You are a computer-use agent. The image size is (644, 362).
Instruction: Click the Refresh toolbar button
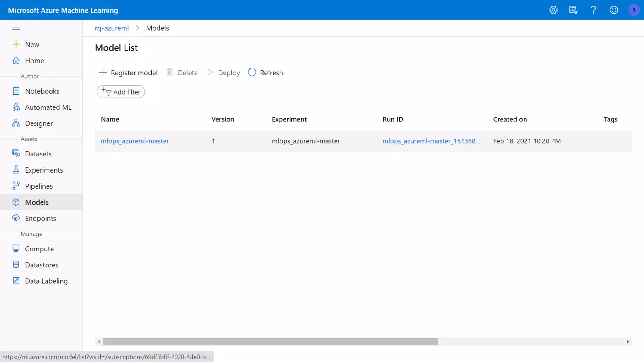265,73
